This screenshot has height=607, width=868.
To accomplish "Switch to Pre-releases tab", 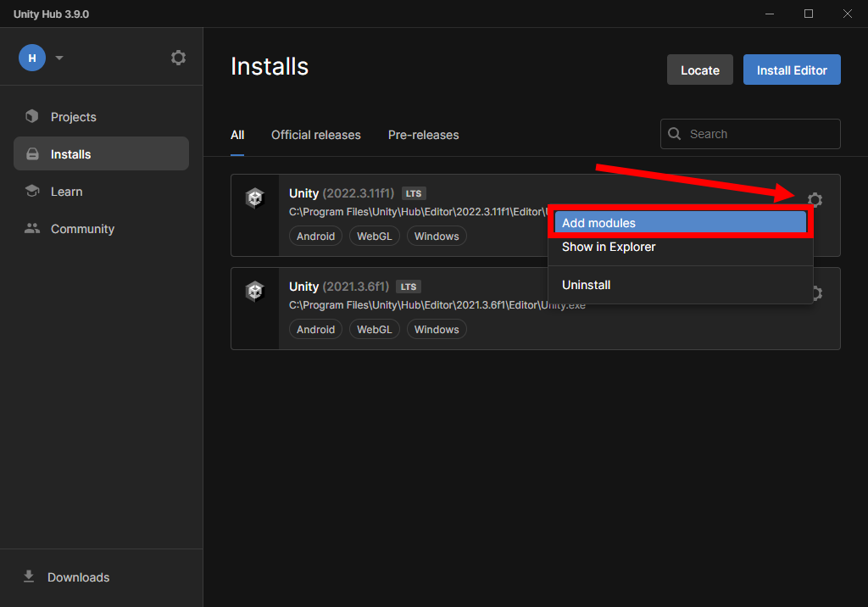I will [423, 135].
